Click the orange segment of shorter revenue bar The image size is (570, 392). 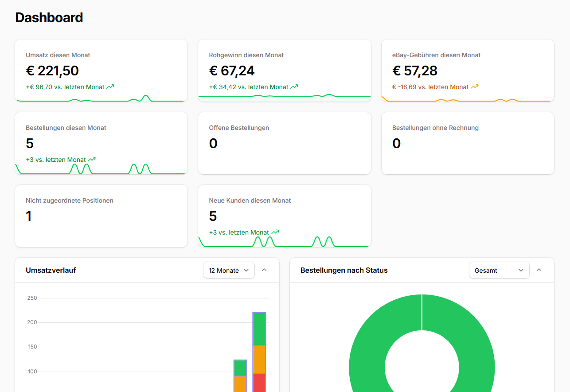click(x=240, y=384)
